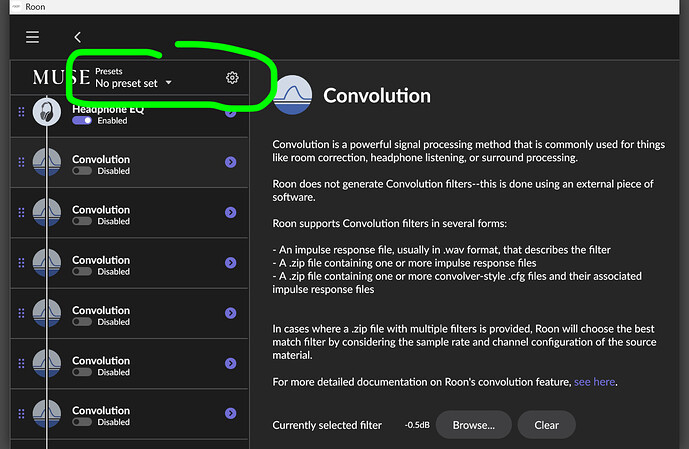689x449 pixels.
Task: Click the large Convolution icon beside heading
Action: coord(293,95)
